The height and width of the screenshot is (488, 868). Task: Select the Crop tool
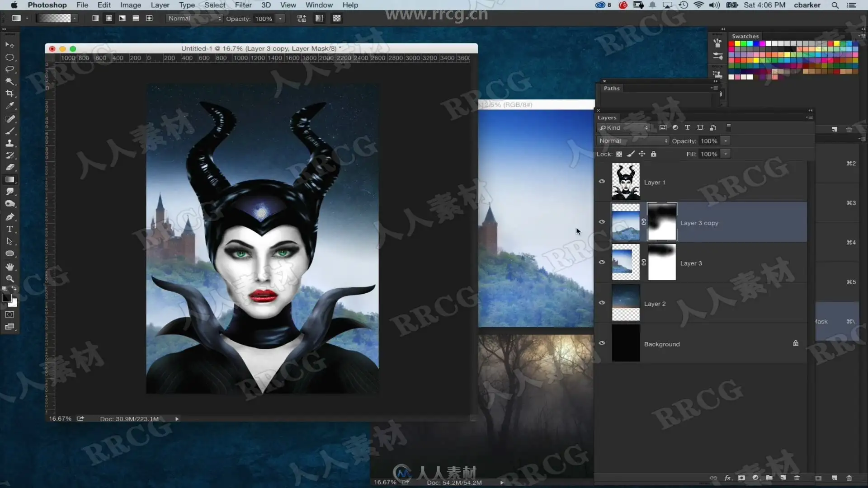[x=9, y=94]
